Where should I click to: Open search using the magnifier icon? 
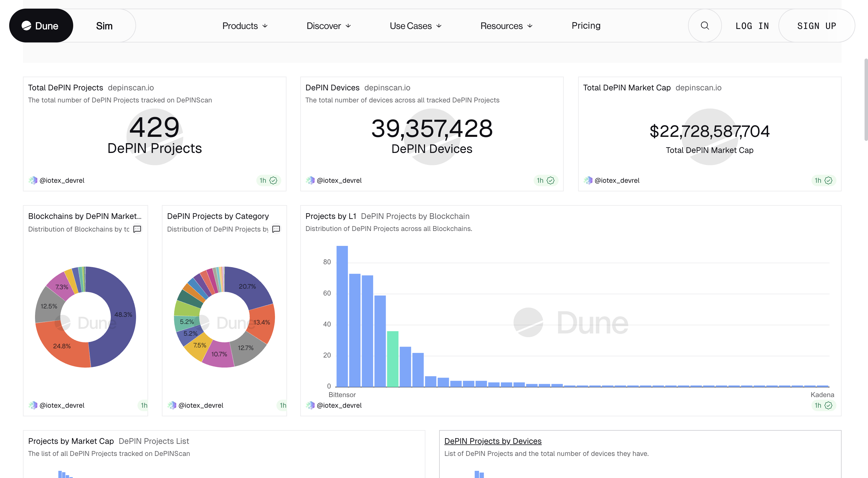[x=705, y=25]
